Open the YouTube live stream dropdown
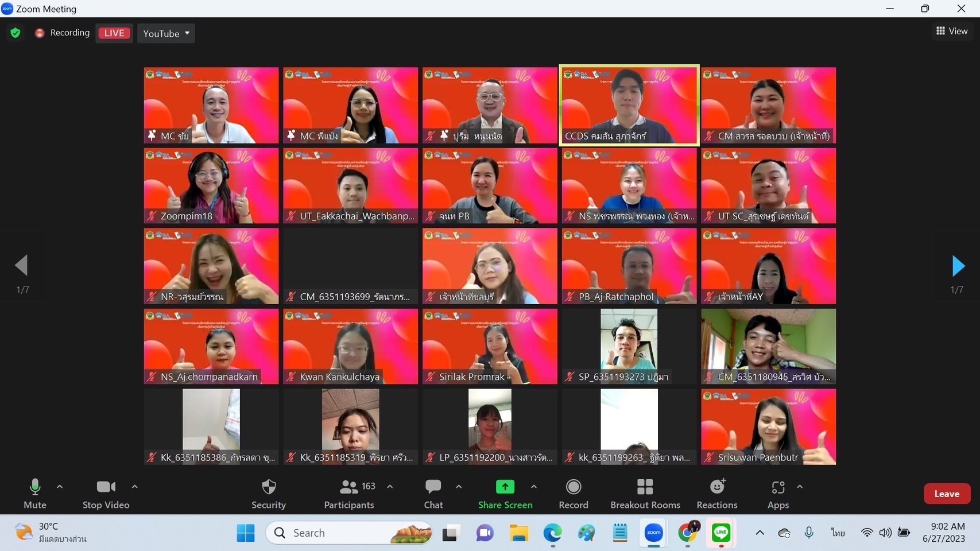 click(166, 33)
